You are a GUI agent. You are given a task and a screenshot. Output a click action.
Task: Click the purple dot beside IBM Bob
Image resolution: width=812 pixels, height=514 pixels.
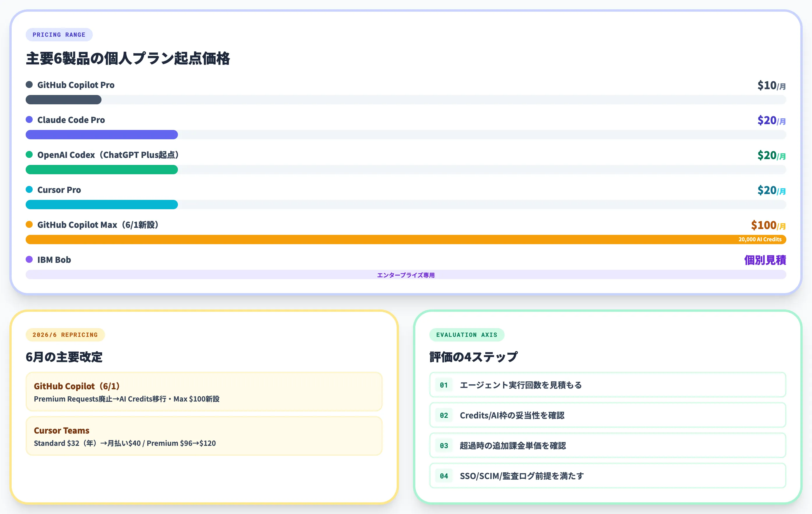pyautogui.click(x=29, y=260)
